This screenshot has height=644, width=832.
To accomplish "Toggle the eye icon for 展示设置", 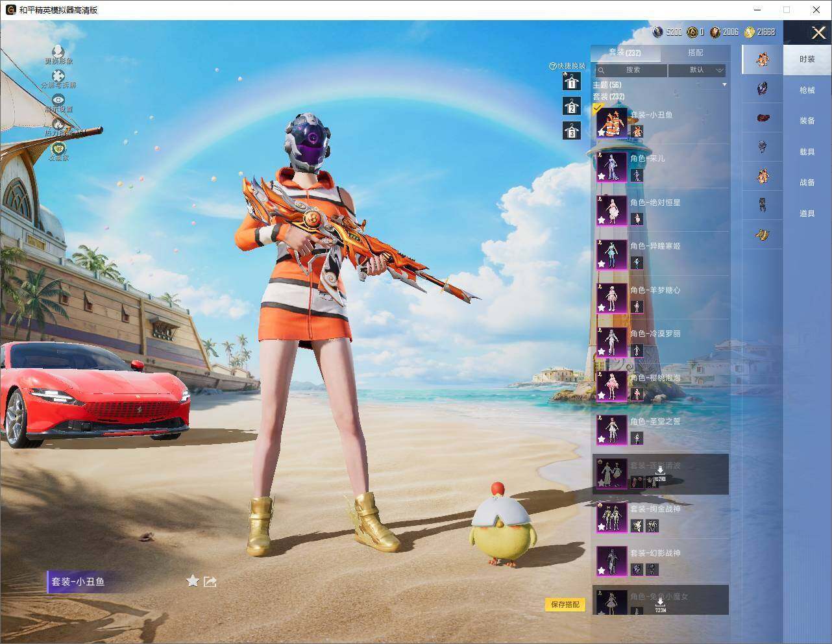I will [58, 99].
